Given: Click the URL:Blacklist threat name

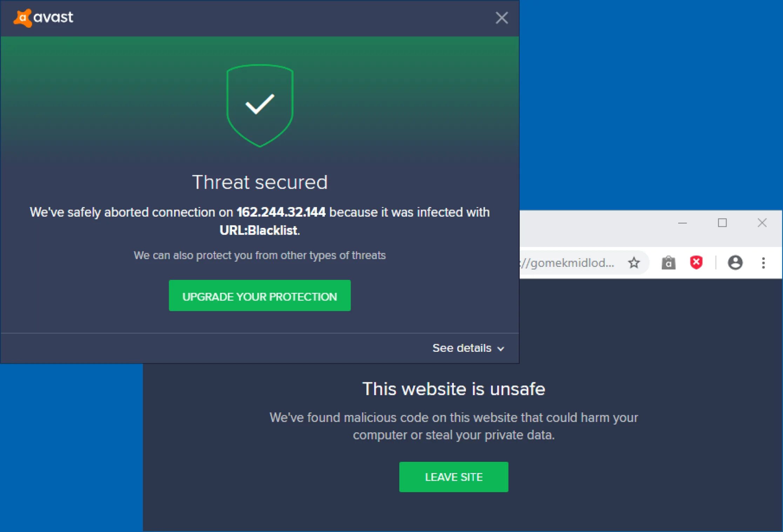Looking at the screenshot, I should [258, 230].
